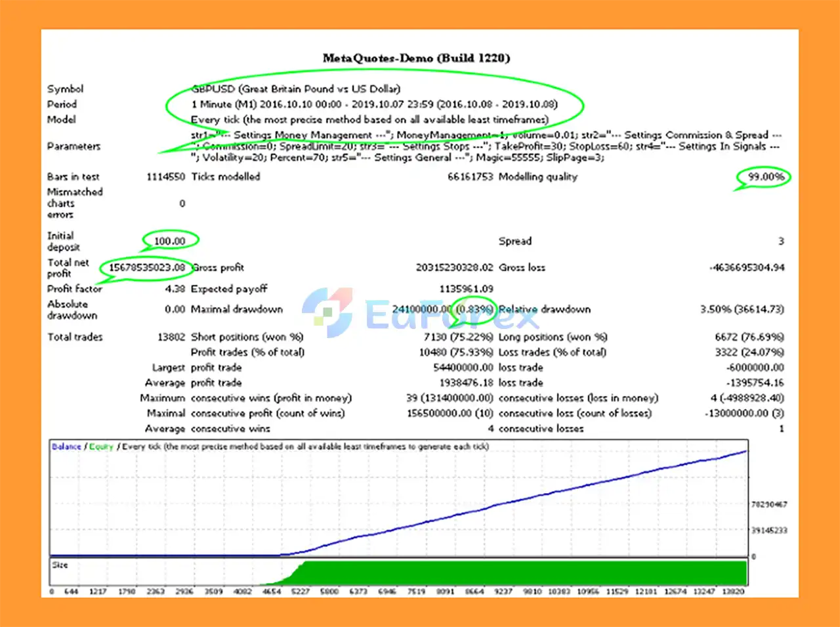Click the circled 99.00% modelling quality value
Viewport: 840px width, 627px height.
pyautogui.click(x=765, y=177)
